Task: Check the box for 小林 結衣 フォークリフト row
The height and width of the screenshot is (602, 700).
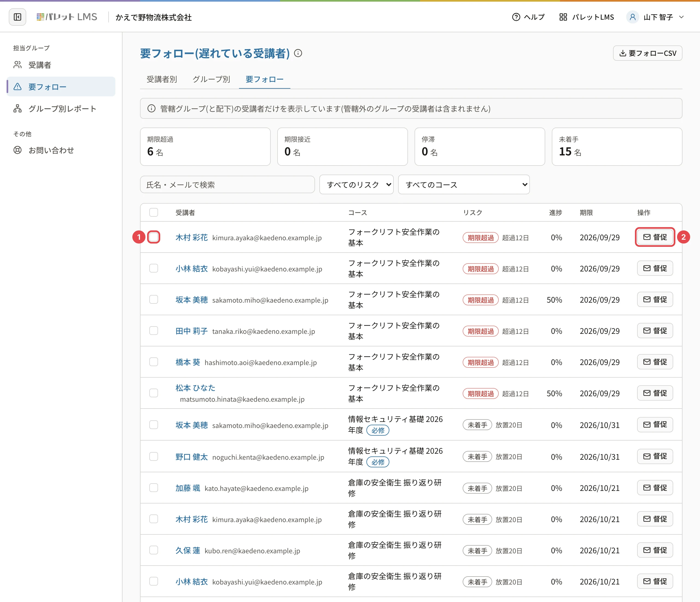Action: pyautogui.click(x=154, y=268)
